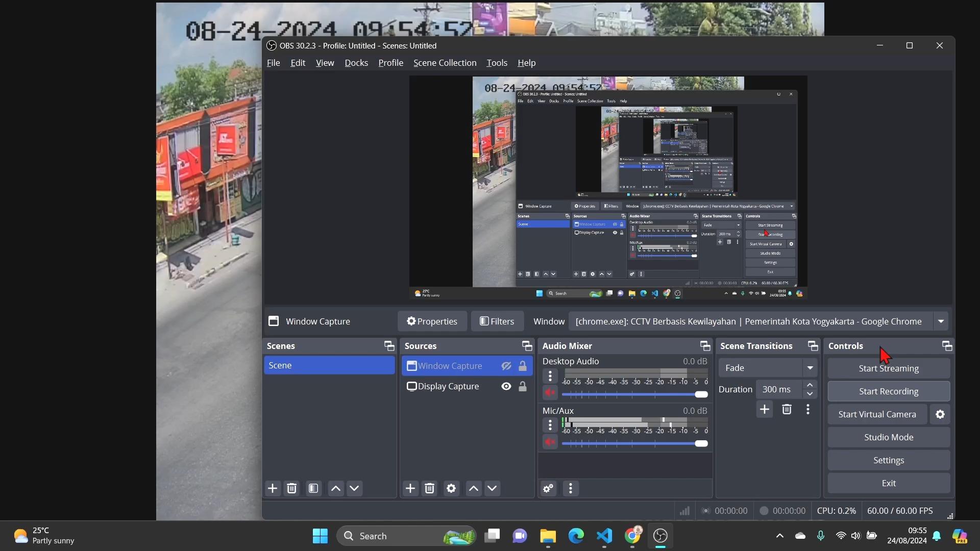
Task: Click Start Recording button
Action: pyautogui.click(x=889, y=391)
